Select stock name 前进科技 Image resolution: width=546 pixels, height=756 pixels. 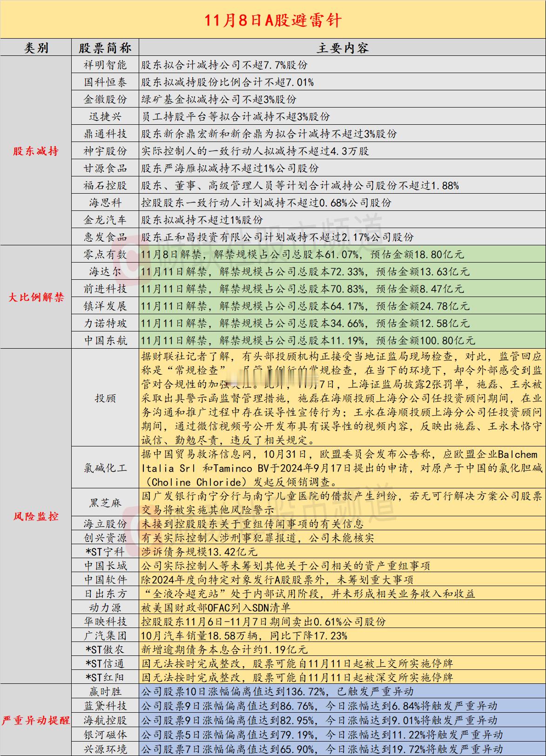point(105,289)
